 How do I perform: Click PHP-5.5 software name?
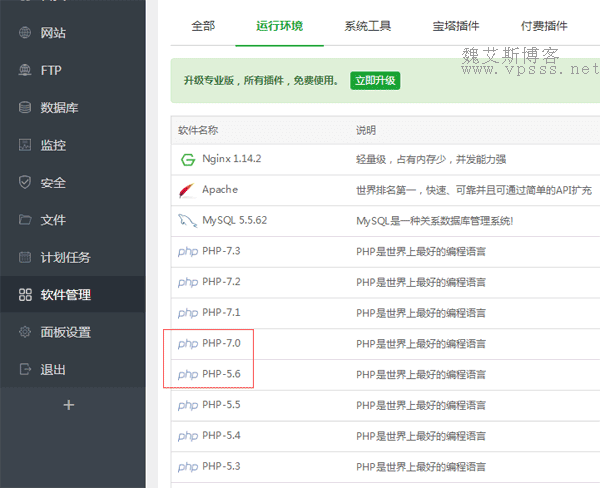coord(221,405)
